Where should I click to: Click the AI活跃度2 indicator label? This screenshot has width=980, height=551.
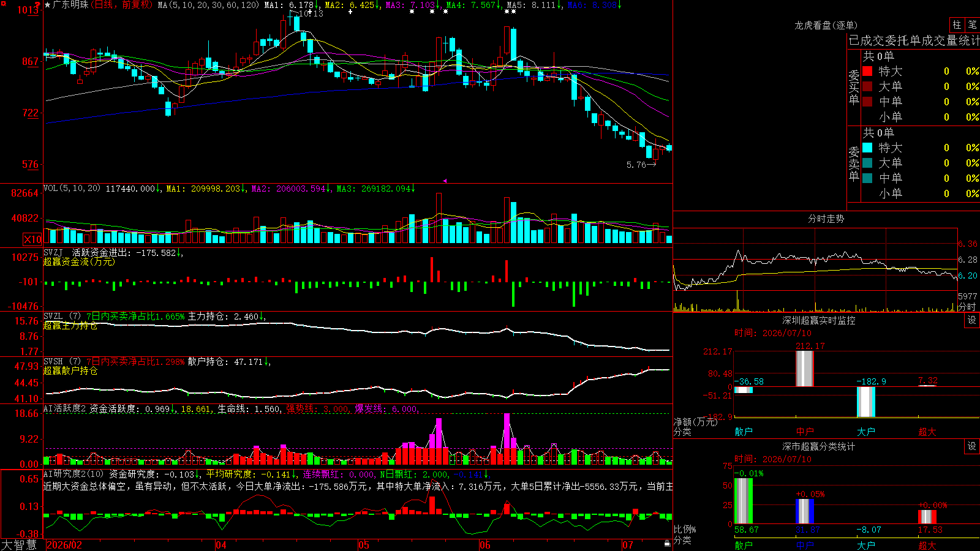click(x=64, y=409)
